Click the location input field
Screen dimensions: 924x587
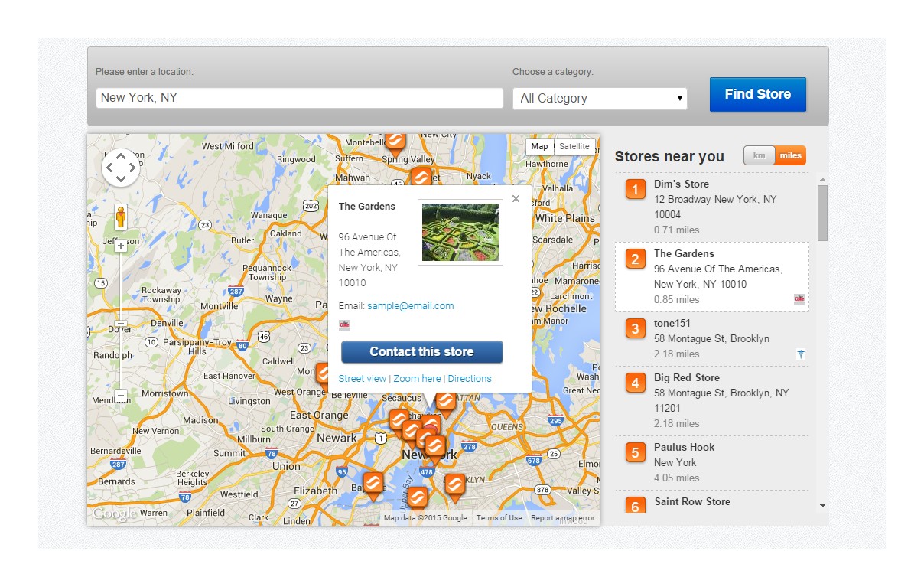[299, 98]
